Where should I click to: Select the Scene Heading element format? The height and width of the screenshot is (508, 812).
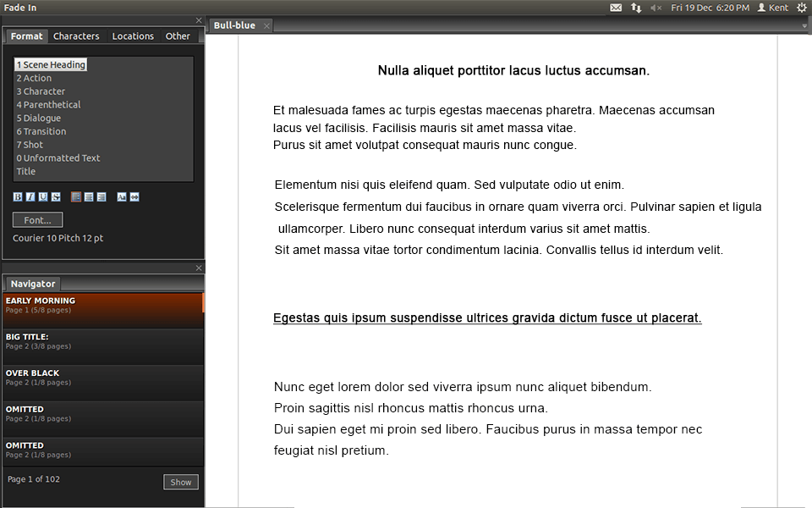coord(50,63)
